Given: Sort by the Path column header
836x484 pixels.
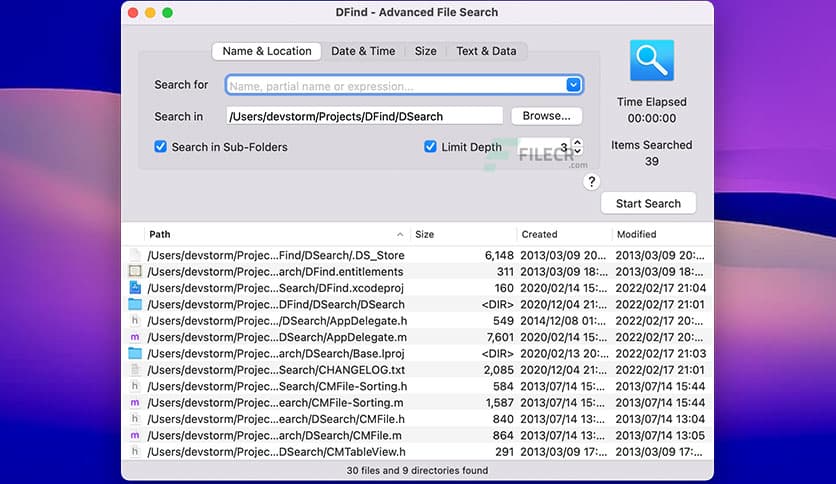Looking at the screenshot, I should tap(276, 235).
